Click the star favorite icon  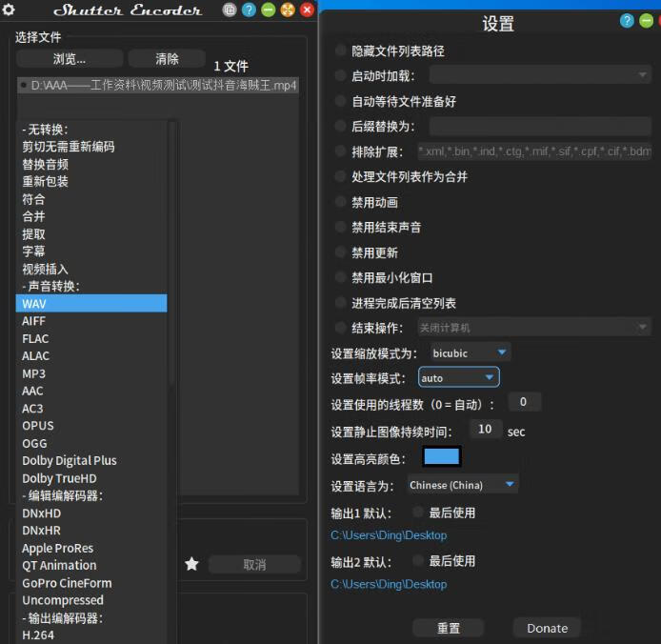tap(191, 564)
